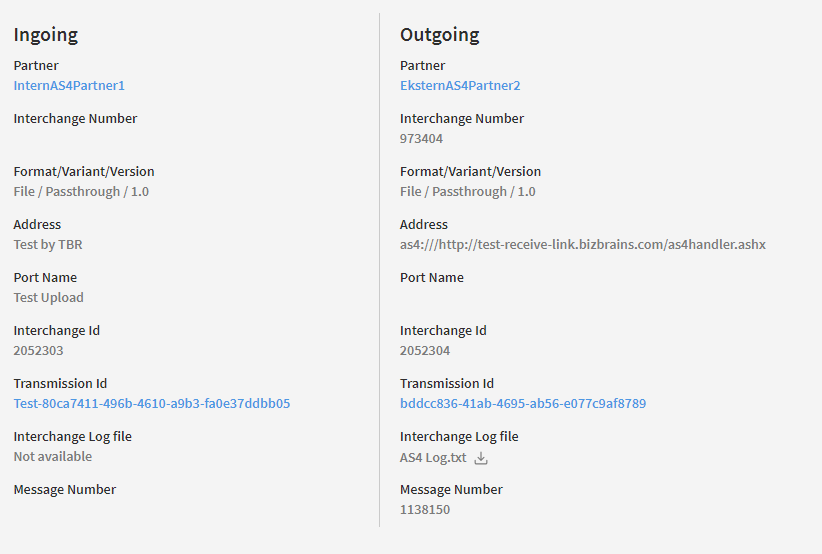Open ingoing transmission Test-80ca7411 link
This screenshot has width=822, height=554.
pyautogui.click(x=152, y=404)
